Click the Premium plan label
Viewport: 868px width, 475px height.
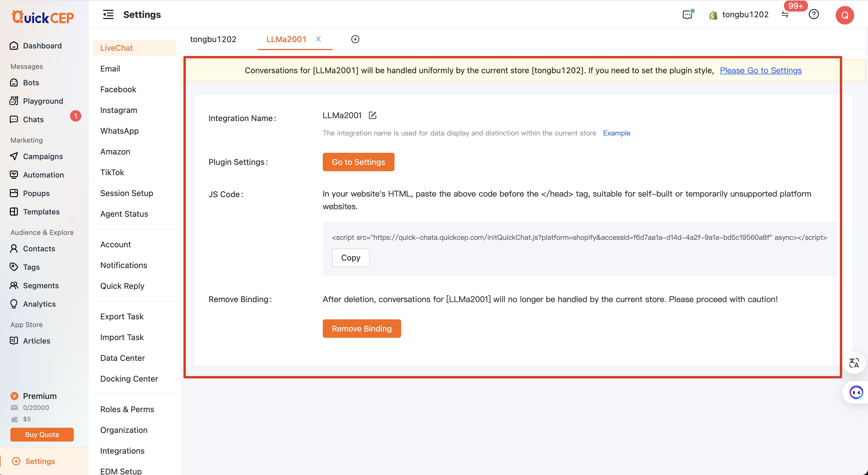(40, 396)
